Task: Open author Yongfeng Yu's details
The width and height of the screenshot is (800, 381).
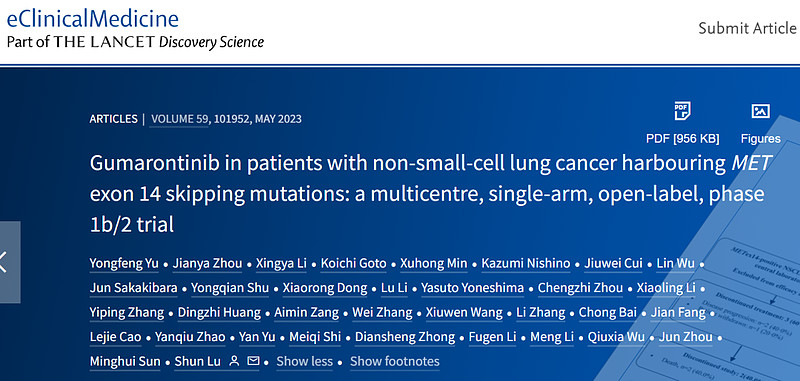Action: pyautogui.click(x=124, y=264)
